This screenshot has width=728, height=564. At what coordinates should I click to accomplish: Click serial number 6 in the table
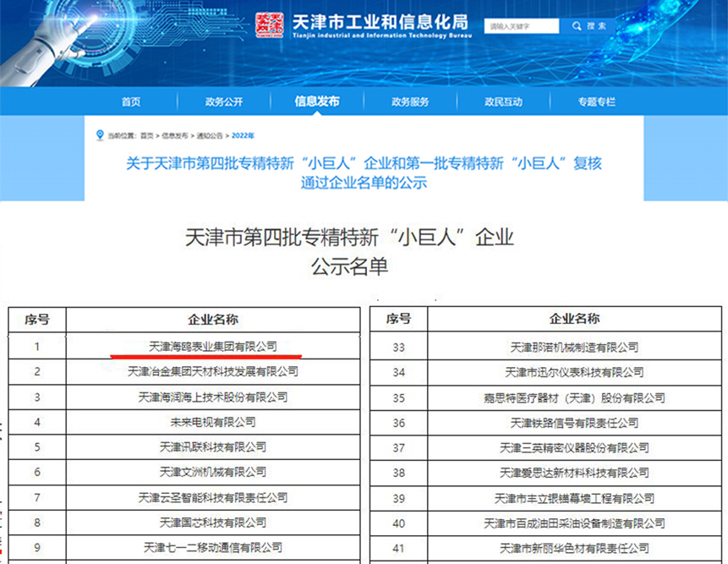coord(37,472)
